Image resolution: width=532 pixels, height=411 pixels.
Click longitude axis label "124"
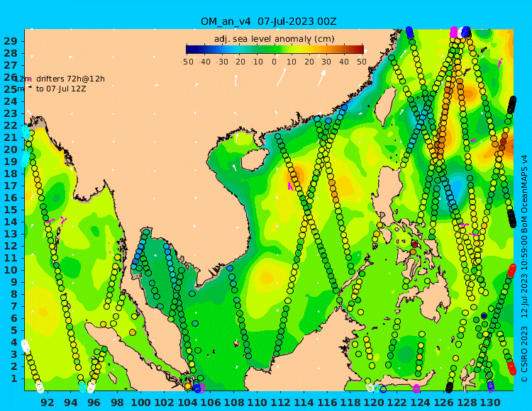tap(421, 402)
